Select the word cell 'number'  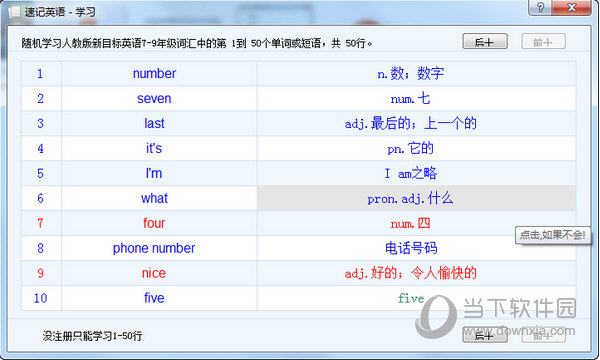(x=159, y=73)
